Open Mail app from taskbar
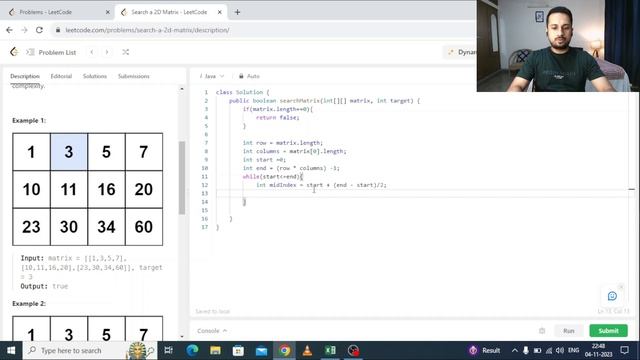Screen dimensions: 640x360 [262, 351]
